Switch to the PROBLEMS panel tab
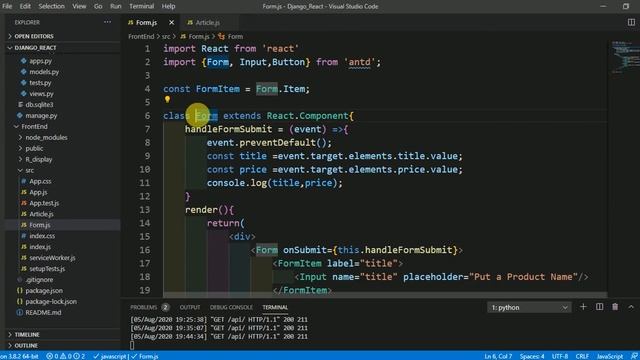 (x=144, y=307)
